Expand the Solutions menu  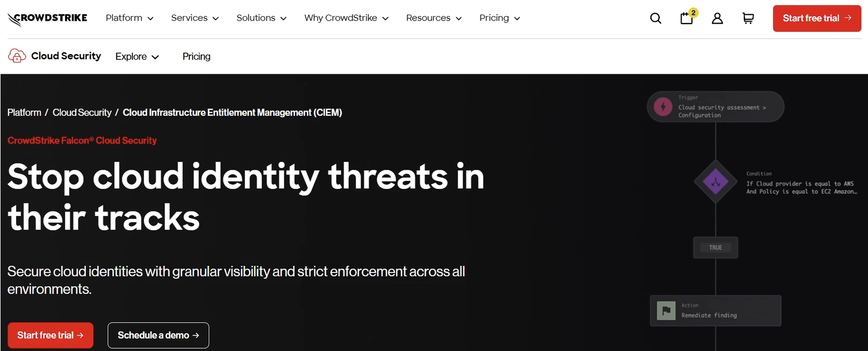tap(261, 18)
